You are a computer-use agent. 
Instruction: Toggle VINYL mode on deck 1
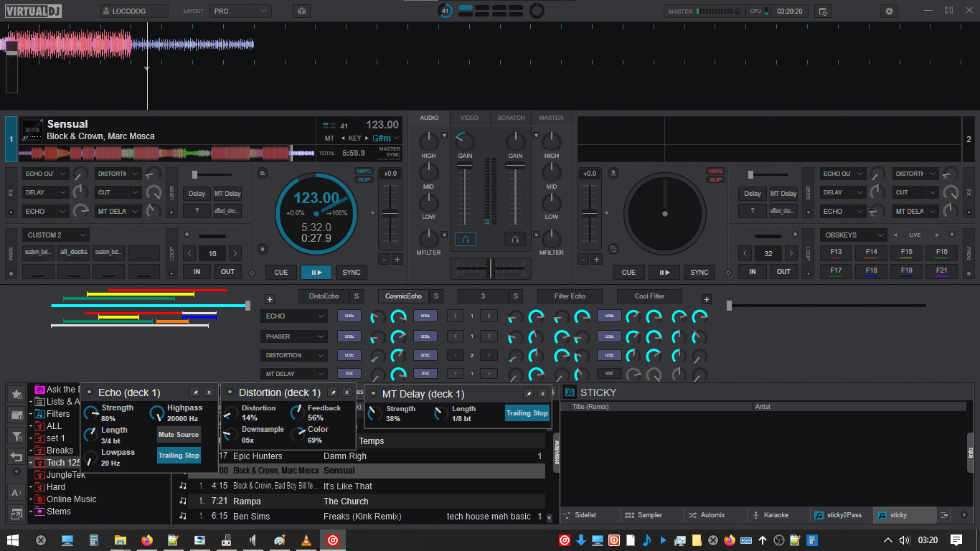click(364, 171)
